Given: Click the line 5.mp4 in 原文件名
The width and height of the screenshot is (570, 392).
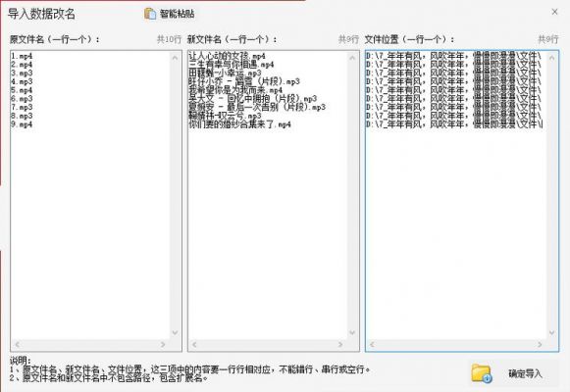Looking at the screenshot, I should click(22, 90).
